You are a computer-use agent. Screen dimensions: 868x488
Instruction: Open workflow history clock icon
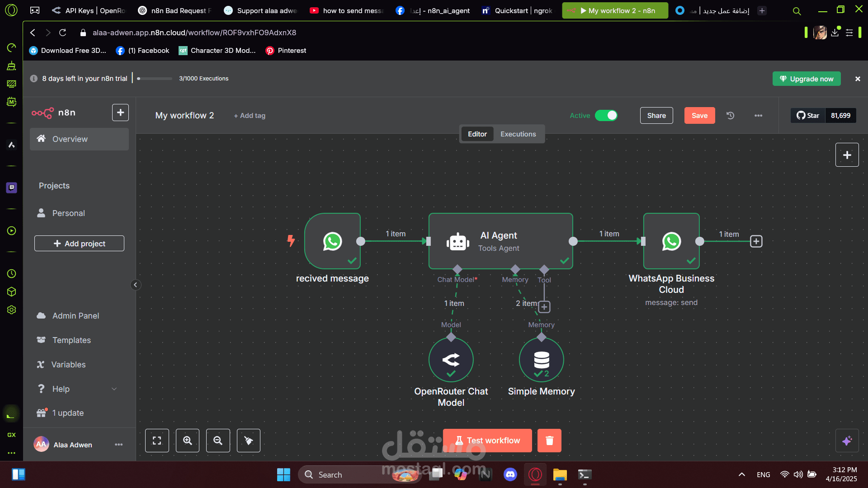(x=730, y=116)
